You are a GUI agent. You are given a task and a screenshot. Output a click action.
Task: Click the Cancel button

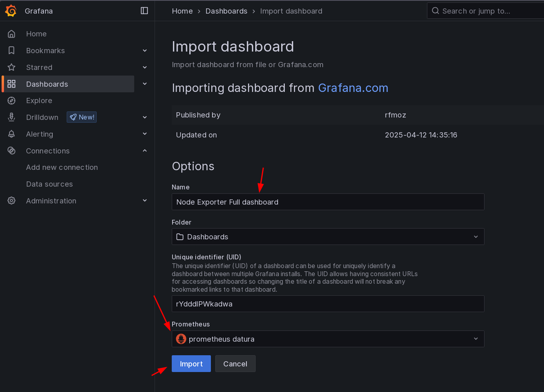pos(235,364)
